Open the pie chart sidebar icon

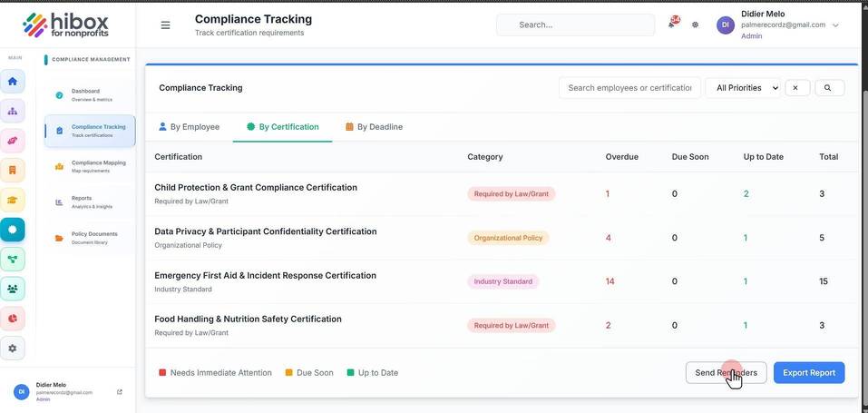click(12, 319)
